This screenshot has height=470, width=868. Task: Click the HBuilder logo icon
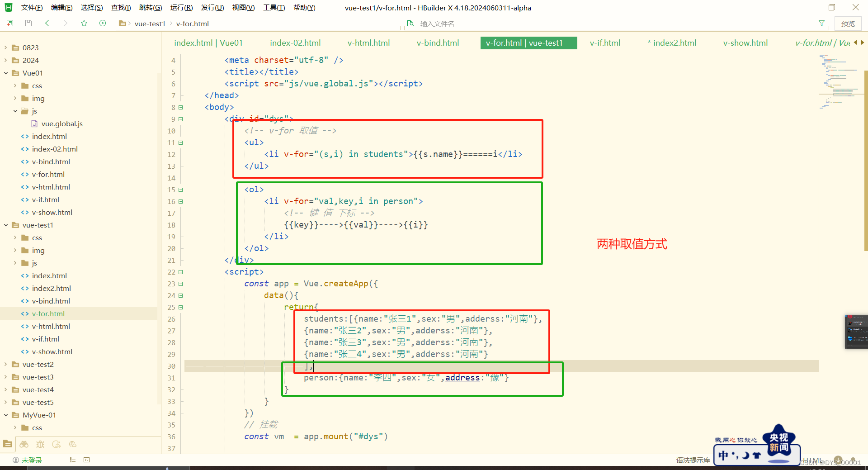point(8,7)
